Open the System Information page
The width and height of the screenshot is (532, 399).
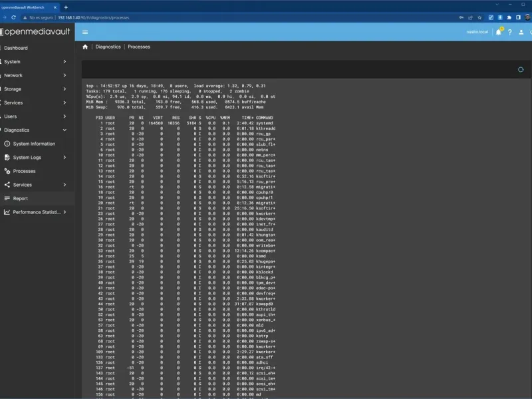pos(37,144)
